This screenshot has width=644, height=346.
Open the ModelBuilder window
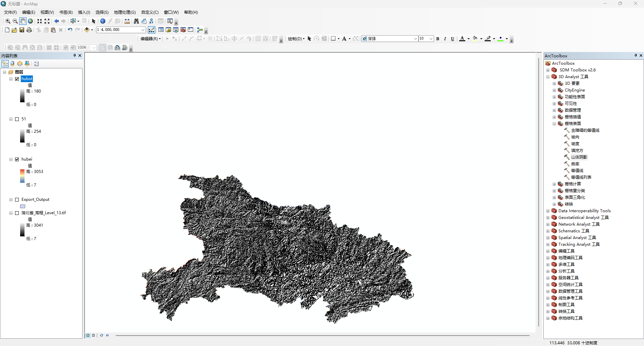coord(200,30)
